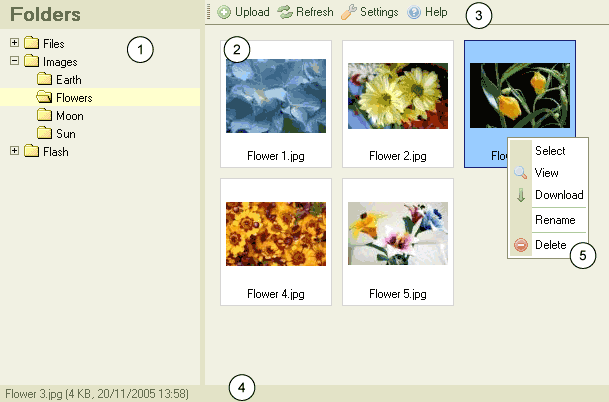This screenshot has width=609, height=402.
Task: Click the Earth folder icon
Action: coord(44,79)
